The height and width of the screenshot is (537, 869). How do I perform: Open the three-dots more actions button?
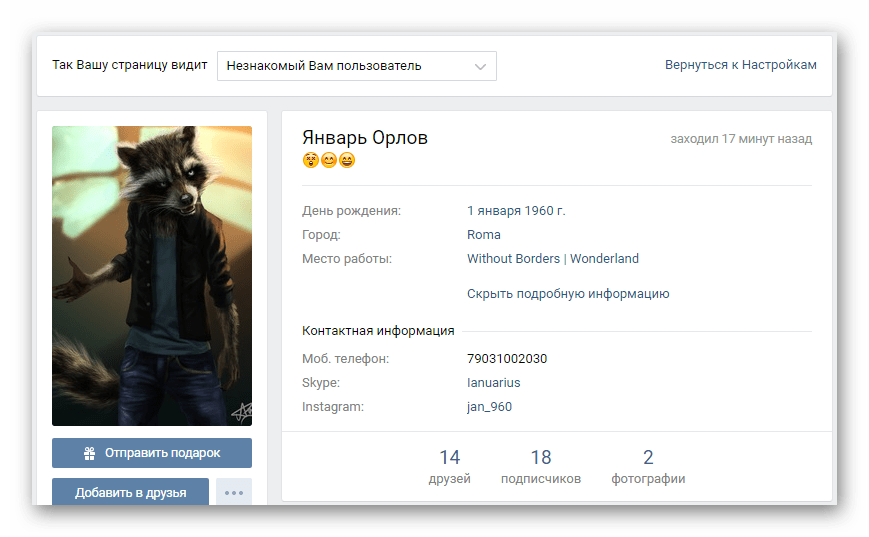coord(234,492)
